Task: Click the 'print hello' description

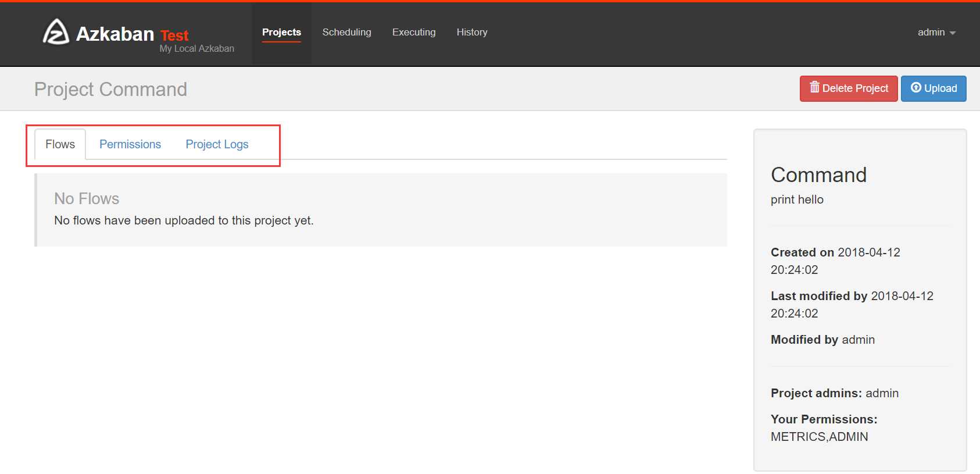Action: (797, 199)
